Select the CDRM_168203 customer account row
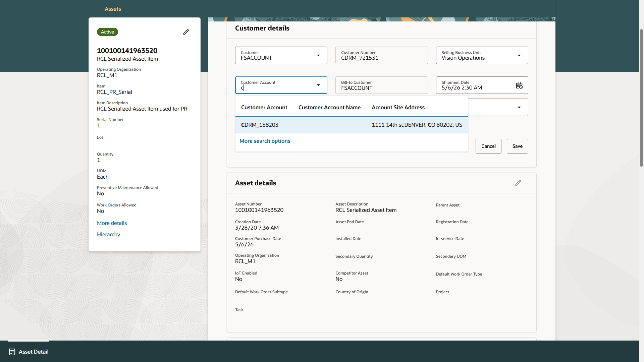644x362 pixels. click(352, 125)
